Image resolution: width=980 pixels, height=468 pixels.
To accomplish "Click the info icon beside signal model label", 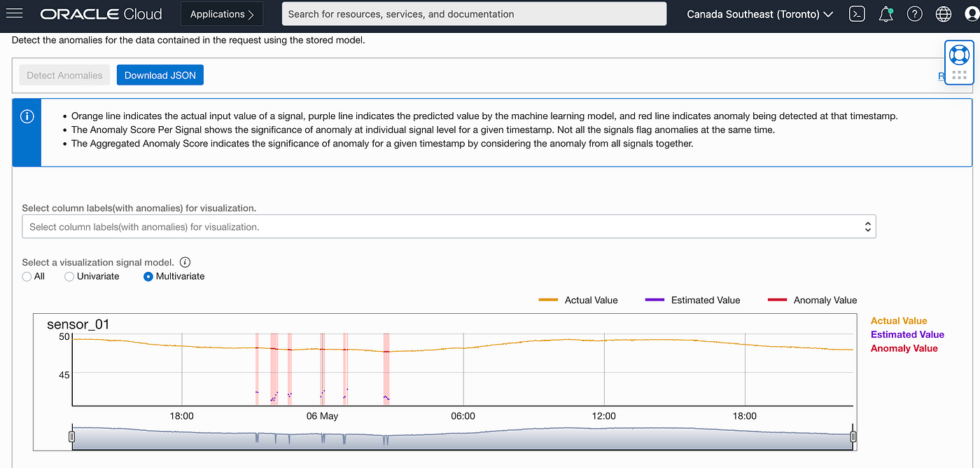I will point(185,261).
